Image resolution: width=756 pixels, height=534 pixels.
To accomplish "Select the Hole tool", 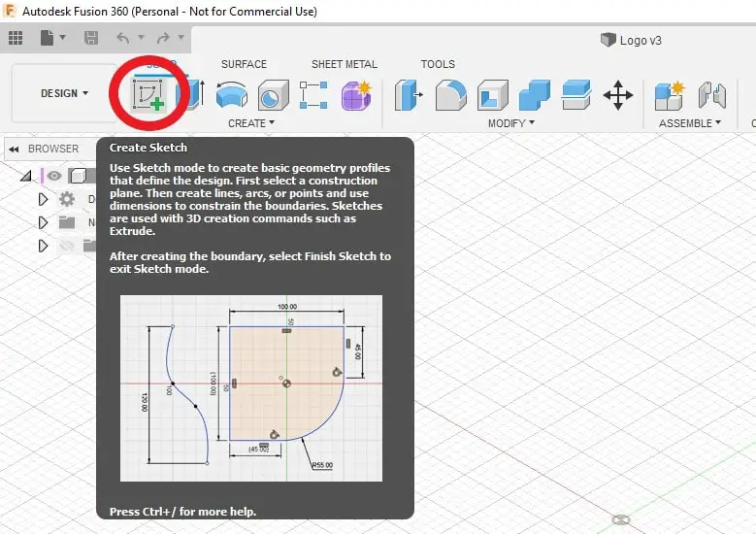I will point(274,95).
